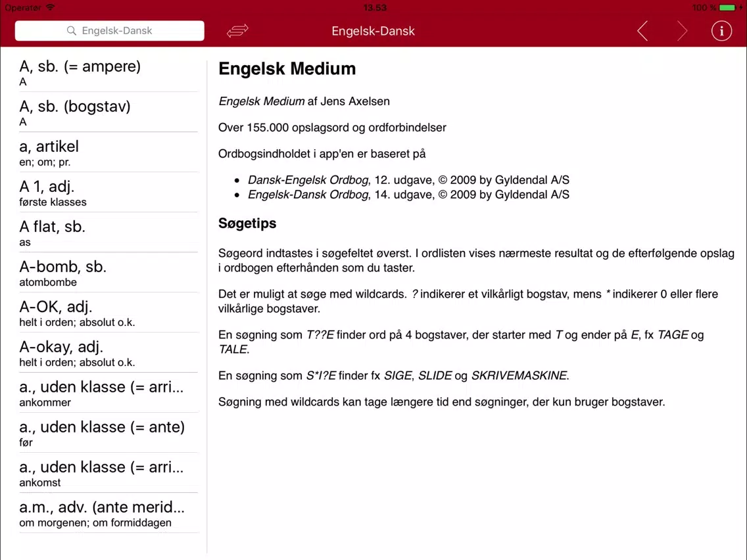Open 'a., uden klasse' entry meaning ankommer
Viewport: 747px width, 560px height.
[x=108, y=392]
